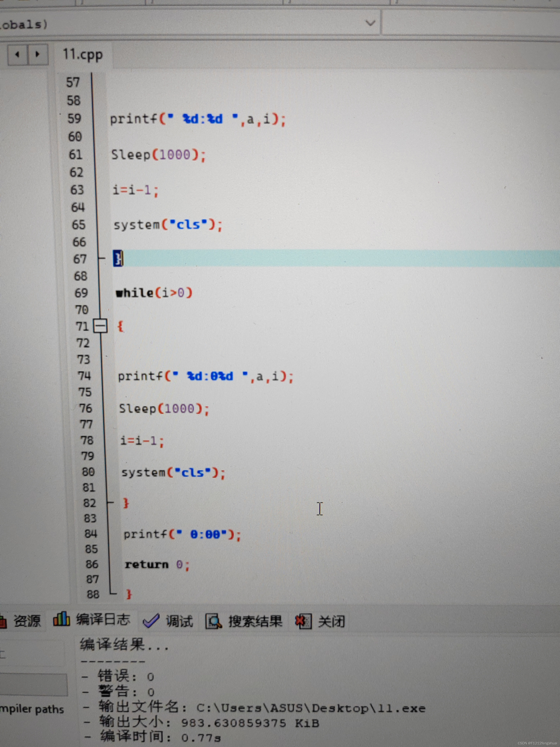Place cursor on while(i>0) statement
Viewport: 560px width, 747px height.
(x=154, y=293)
